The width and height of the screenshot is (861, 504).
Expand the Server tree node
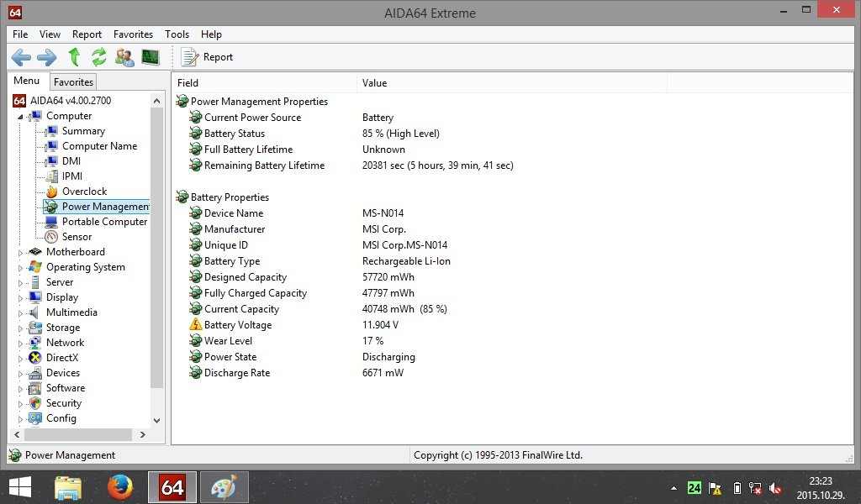point(20,282)
